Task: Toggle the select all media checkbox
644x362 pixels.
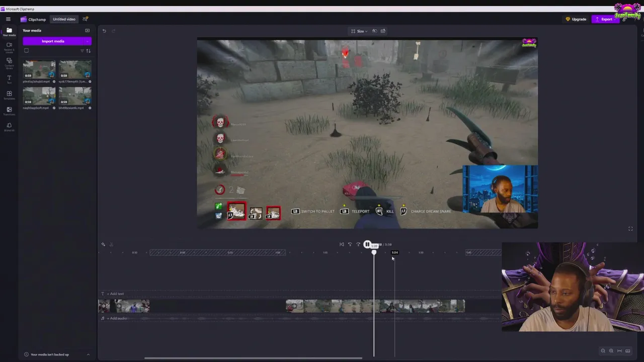Action: (x=26, y=50)
